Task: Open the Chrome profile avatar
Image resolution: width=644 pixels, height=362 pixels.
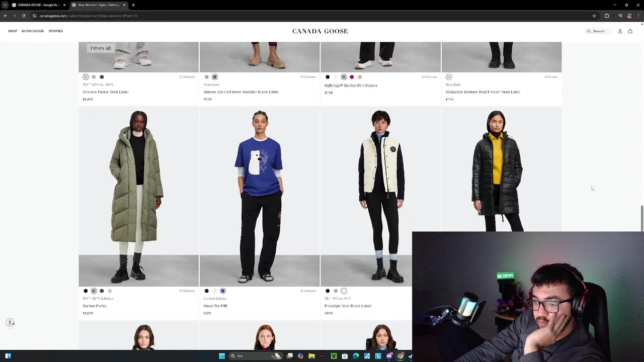Action: click(x=629, y=16)
